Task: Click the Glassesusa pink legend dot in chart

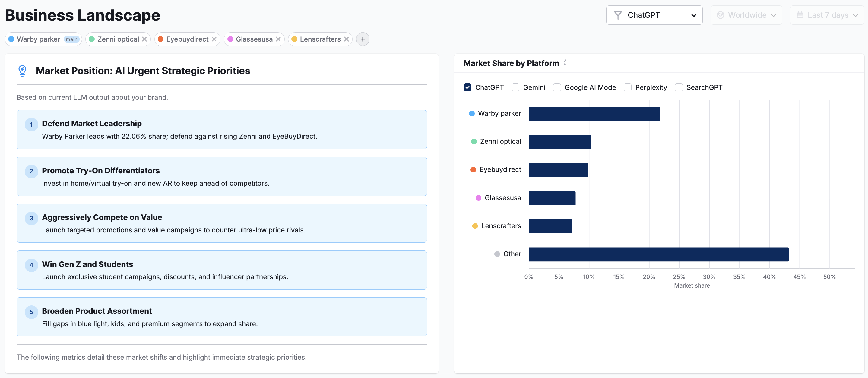Action: click(478, 198)
